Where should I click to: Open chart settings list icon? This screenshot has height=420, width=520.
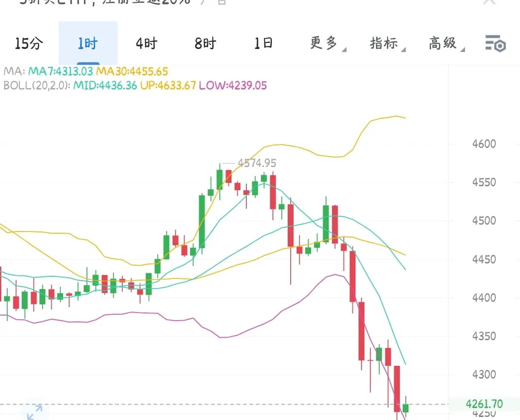click(x=495, y=43)
